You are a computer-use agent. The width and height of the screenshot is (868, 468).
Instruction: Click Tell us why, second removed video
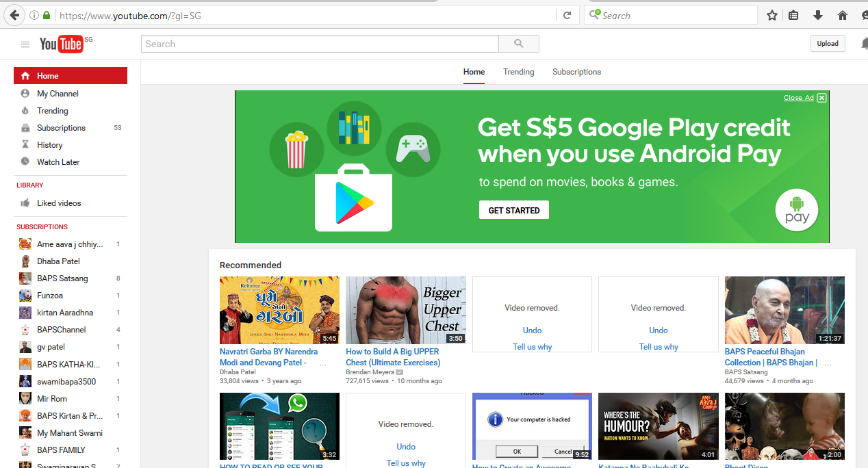[x=659, y=347]
